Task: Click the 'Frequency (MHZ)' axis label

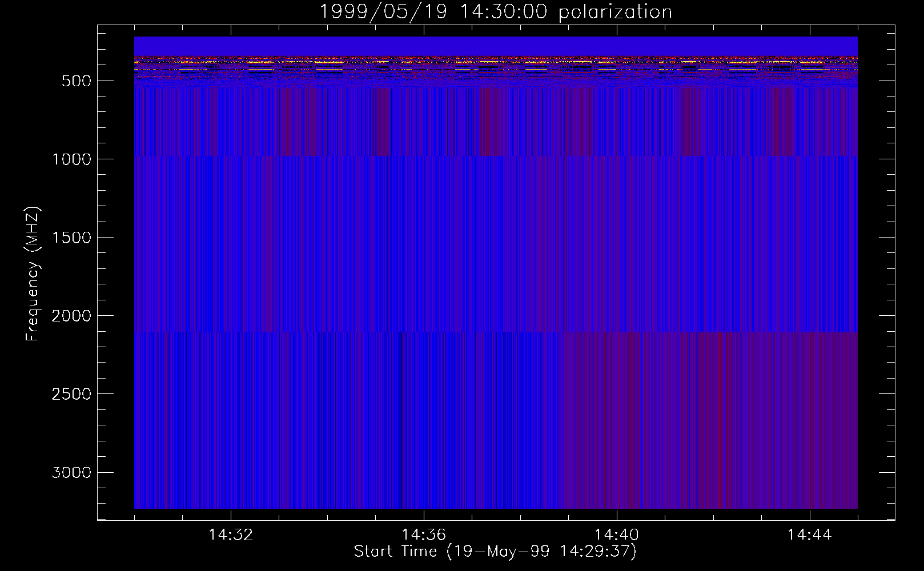Action: (x=33, y=274)
